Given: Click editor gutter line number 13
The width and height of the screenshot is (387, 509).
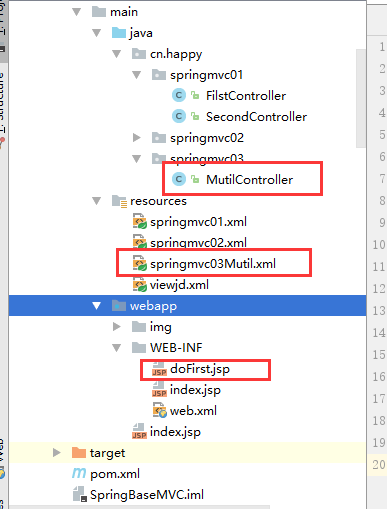Looking at the screenshot, I should 379,311.
